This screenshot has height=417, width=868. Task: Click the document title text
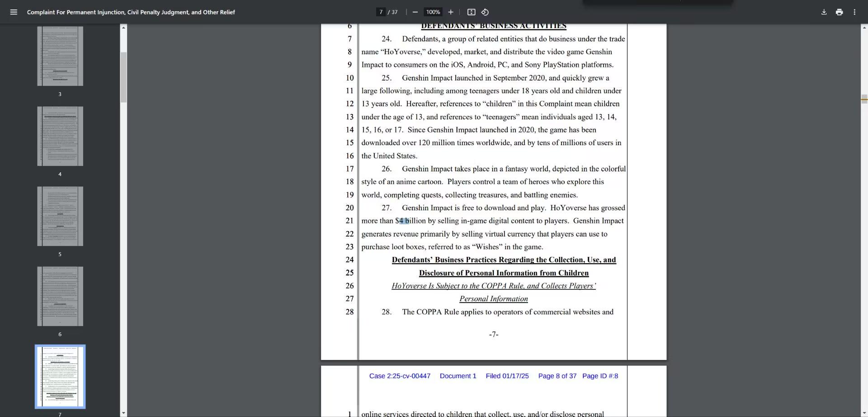pos(131,12)
